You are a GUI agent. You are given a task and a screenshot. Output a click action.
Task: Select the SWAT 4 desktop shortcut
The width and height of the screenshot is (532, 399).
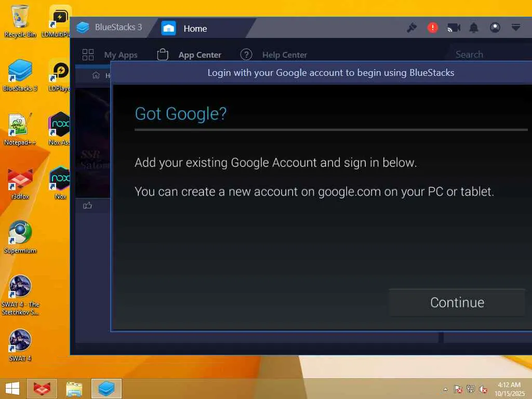click(20, 345)
